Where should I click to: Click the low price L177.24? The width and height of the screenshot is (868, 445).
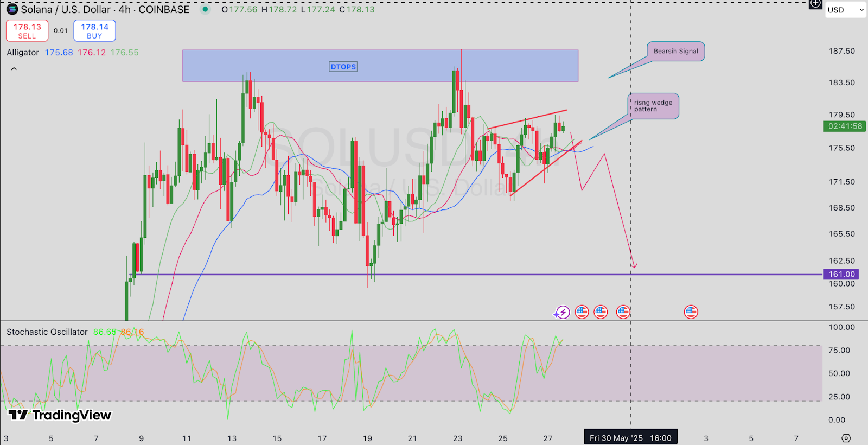pyautogui.click(x=318, y=10)
